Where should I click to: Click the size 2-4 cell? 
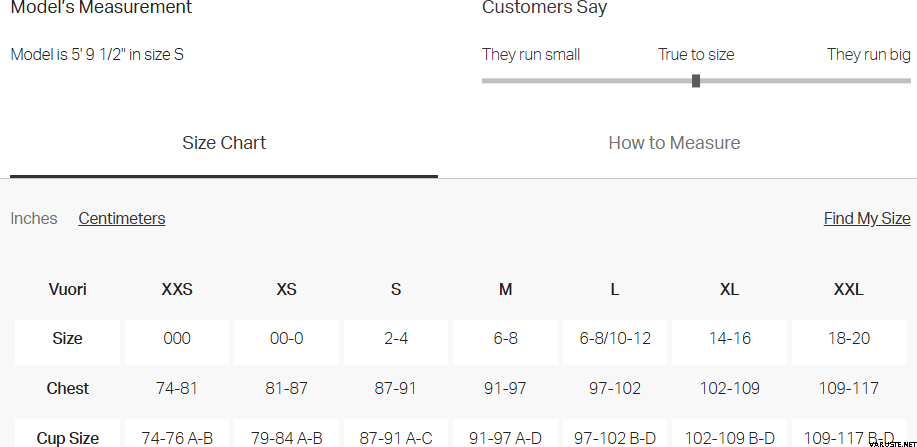tap(396, 338)
